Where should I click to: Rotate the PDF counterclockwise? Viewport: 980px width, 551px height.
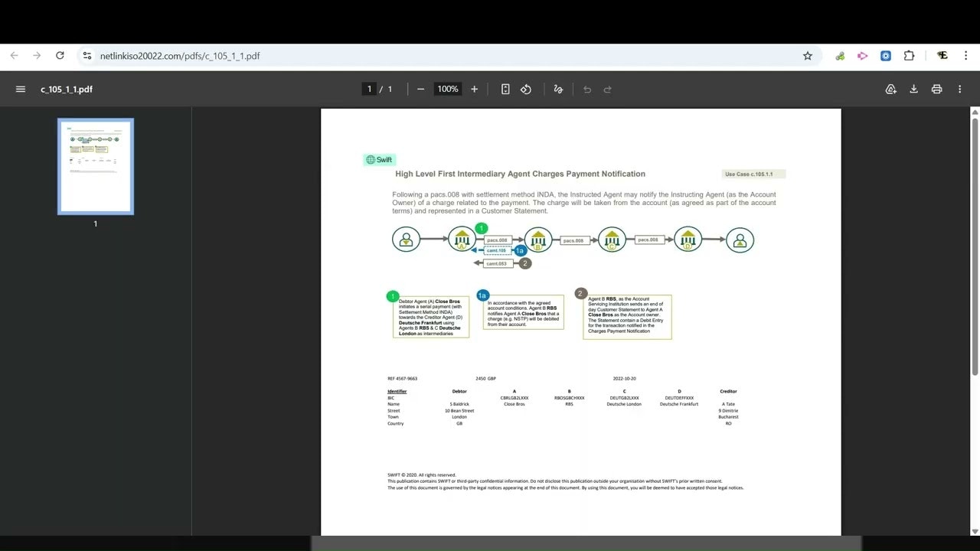(x=526, y=89)
